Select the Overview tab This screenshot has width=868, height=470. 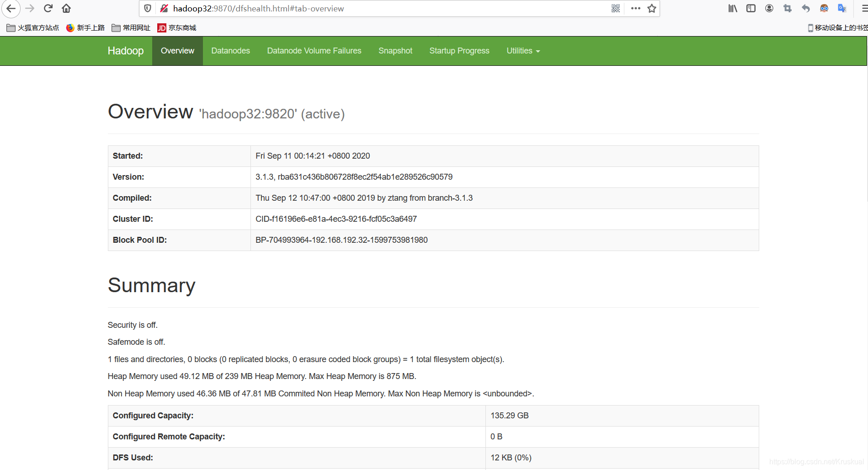[177, 51]
